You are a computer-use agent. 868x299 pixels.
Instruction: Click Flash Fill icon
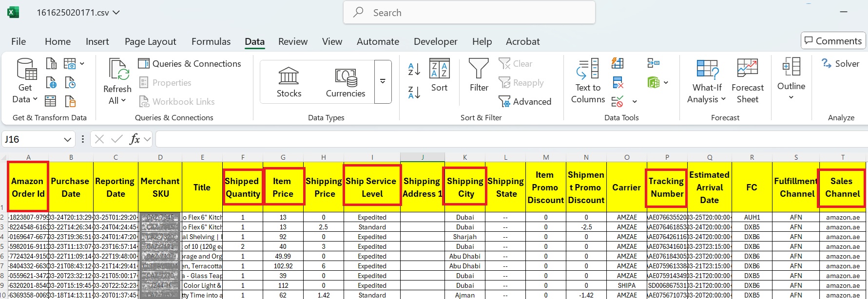click(617, 63)
